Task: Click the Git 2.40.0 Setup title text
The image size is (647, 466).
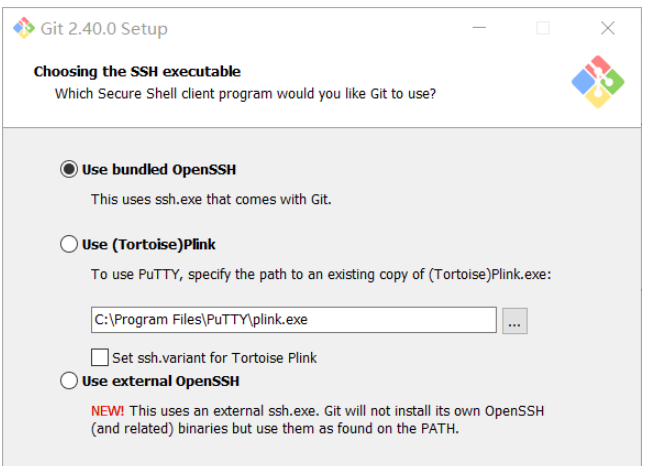Action: [x=104, y=28]
